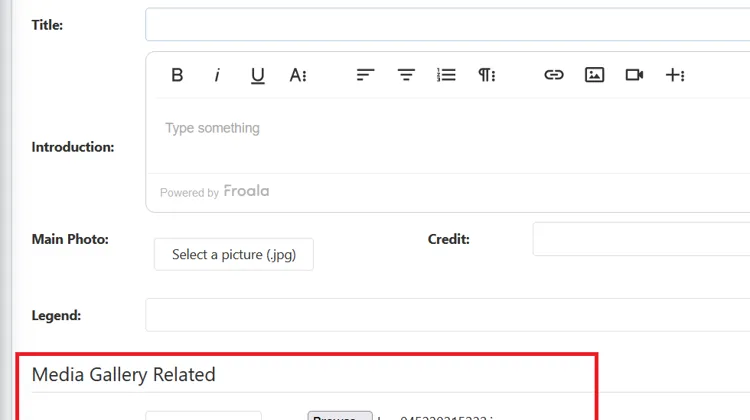Click the Media Gallery Related heading
The width and height of the screenshot is (750, 420).
[x=124, y=375]
